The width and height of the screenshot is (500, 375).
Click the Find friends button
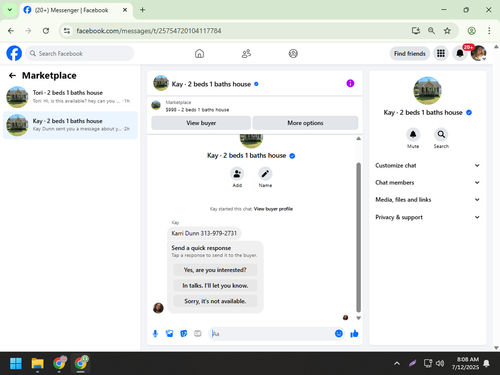[x=410, y=53]
